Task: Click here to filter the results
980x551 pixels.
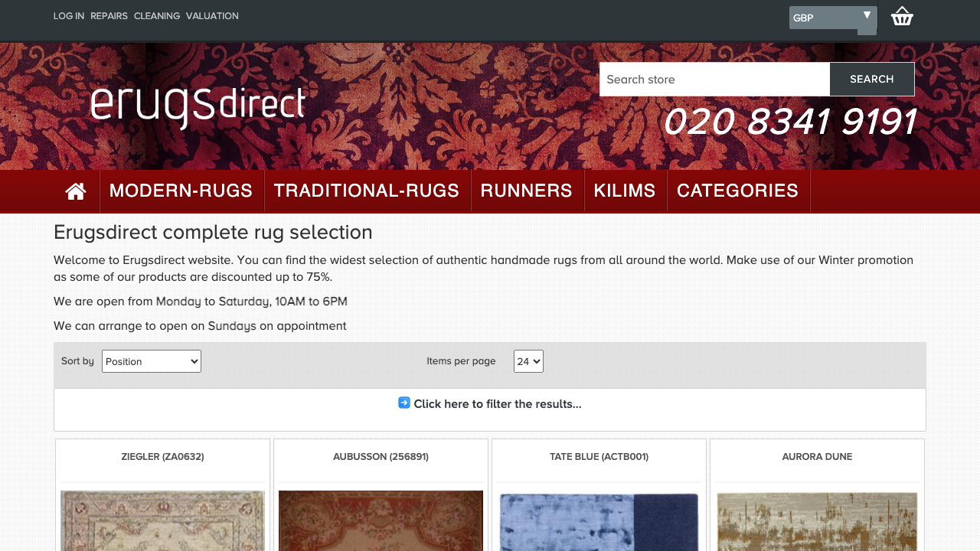Action: [497, 403]
